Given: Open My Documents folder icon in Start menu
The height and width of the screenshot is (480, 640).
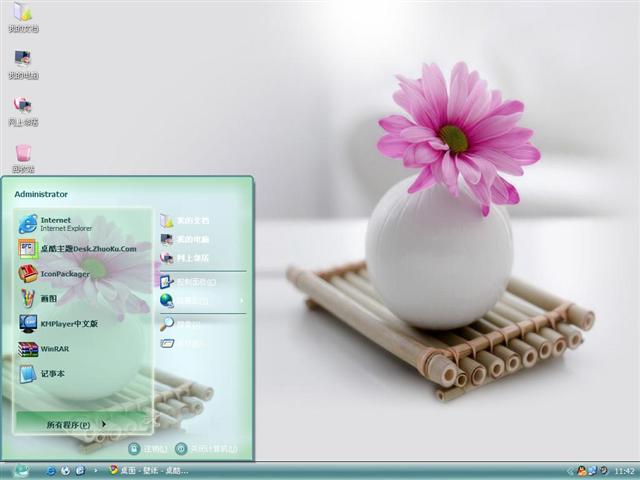Looking at the screenshot, I should [x=166, y=221].
